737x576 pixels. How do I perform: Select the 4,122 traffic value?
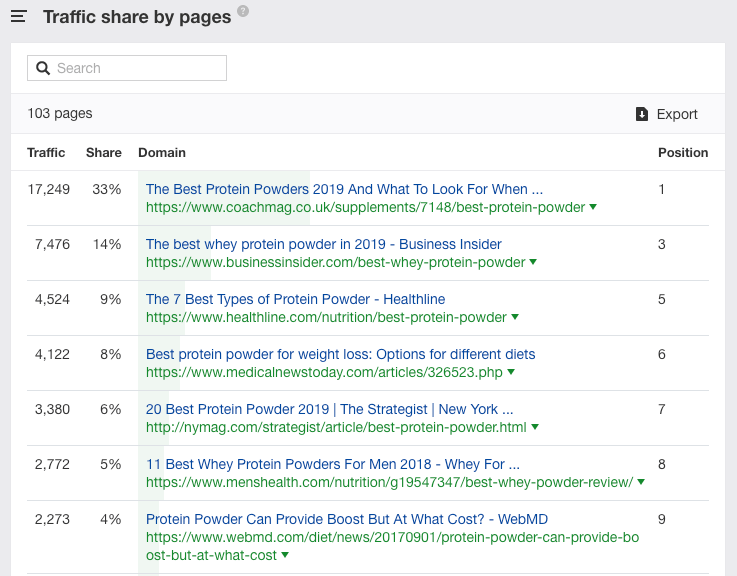pyautogui.click(x=52, y=354)
